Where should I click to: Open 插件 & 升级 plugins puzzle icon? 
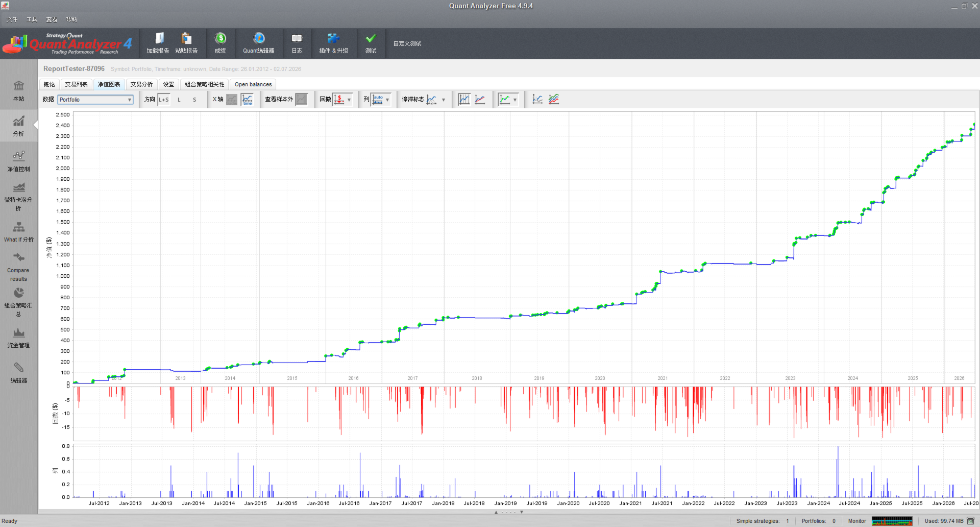click(x=334, y=43)
